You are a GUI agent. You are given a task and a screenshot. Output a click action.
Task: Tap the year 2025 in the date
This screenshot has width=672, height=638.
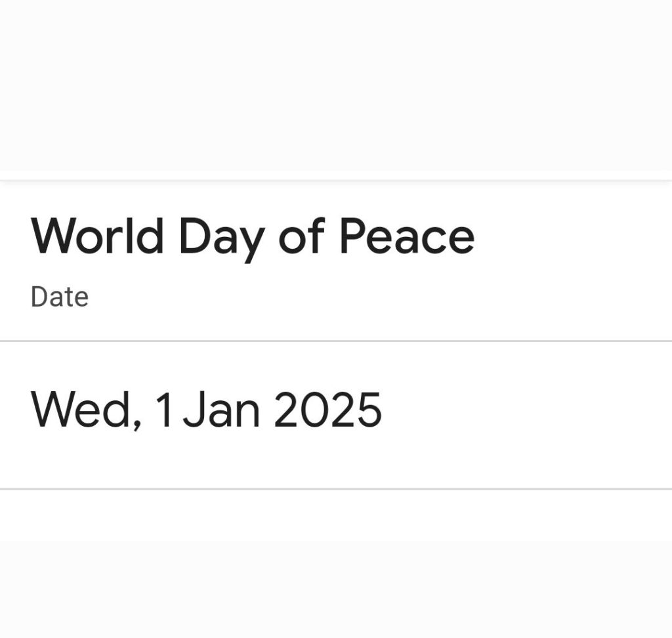(327, 410)
